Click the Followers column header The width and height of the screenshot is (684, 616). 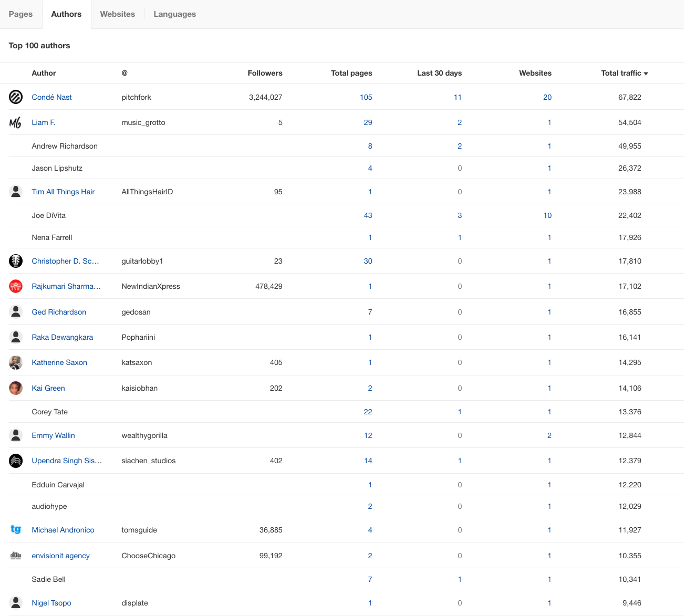(265, 73)
